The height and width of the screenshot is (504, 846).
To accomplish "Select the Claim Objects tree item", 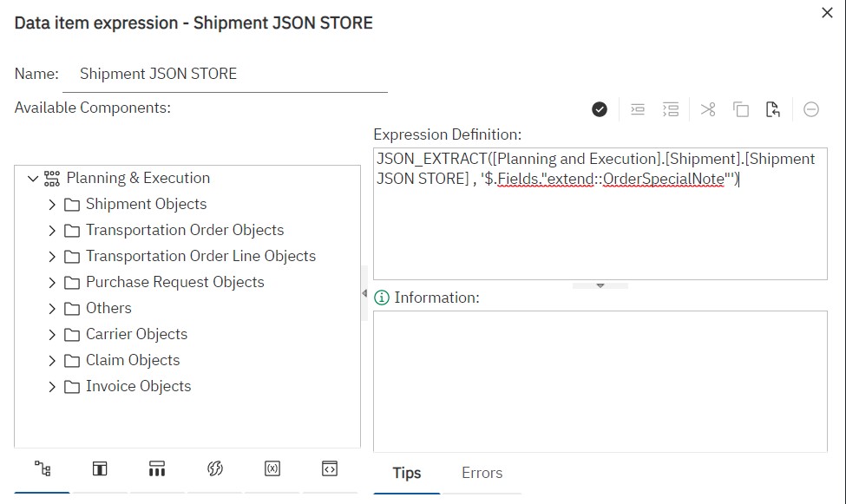I will (x=133, y=360).
